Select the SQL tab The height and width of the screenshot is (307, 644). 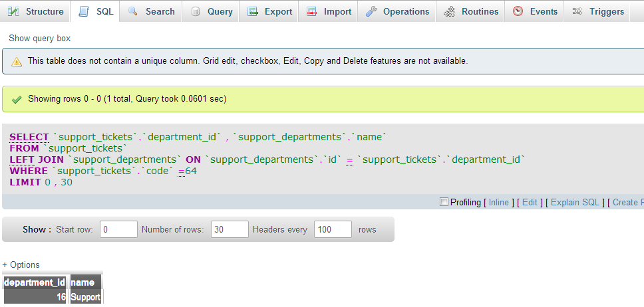95,11
